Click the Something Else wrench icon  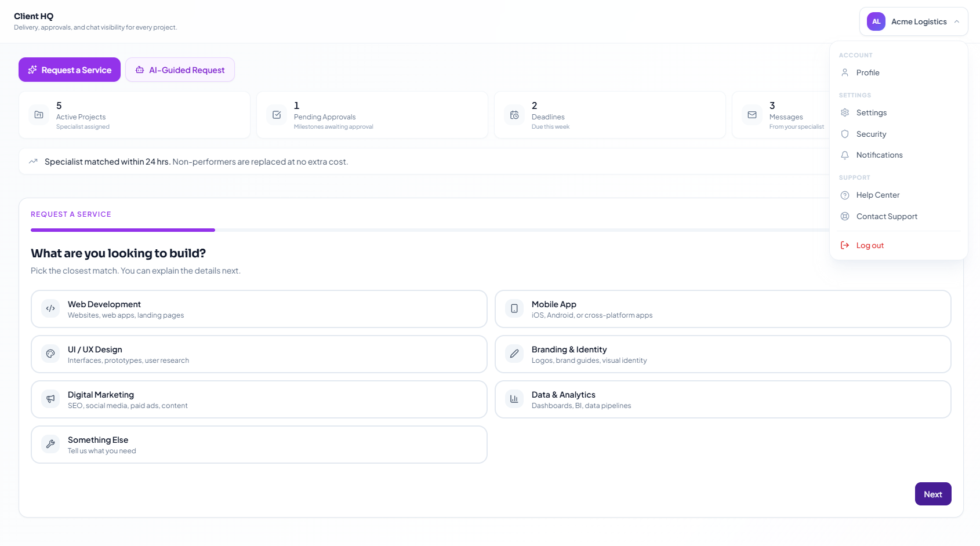tap(50, 444)
